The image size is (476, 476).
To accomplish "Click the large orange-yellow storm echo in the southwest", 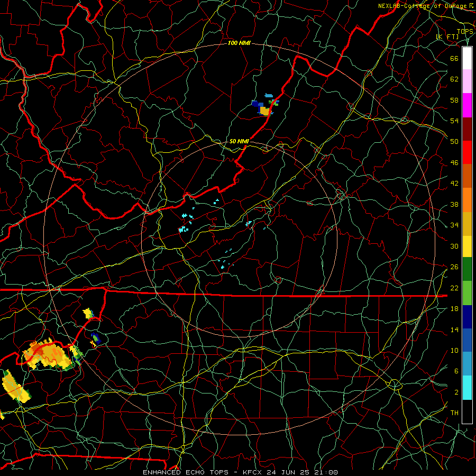I will [x=47, y=354].
